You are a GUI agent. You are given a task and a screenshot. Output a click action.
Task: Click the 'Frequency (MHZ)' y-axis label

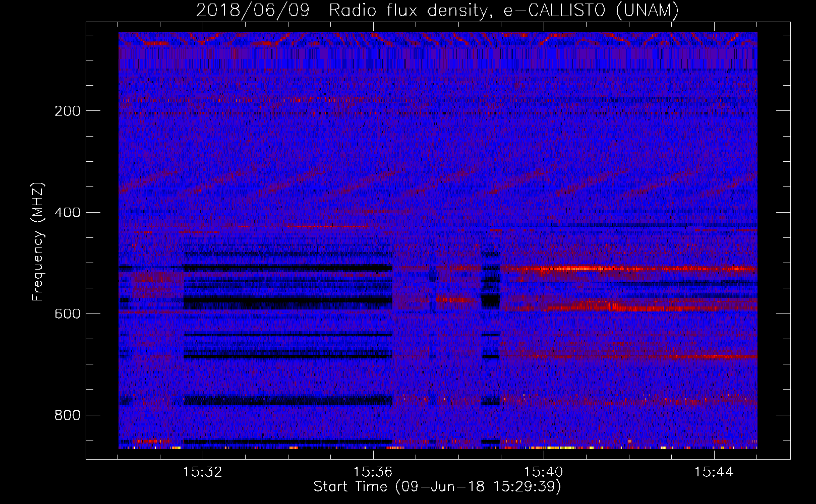point(38,242)
